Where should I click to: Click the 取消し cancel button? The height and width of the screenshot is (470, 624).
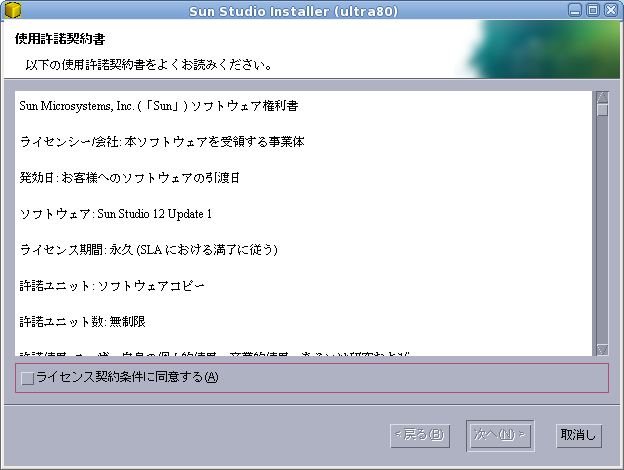pos(579,435)
